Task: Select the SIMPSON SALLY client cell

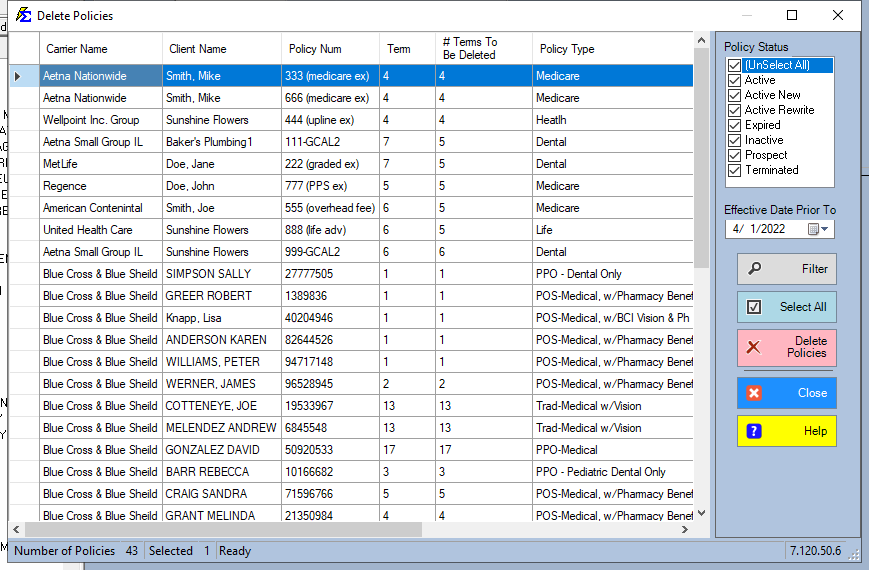Action: click(x=222, y=274)
